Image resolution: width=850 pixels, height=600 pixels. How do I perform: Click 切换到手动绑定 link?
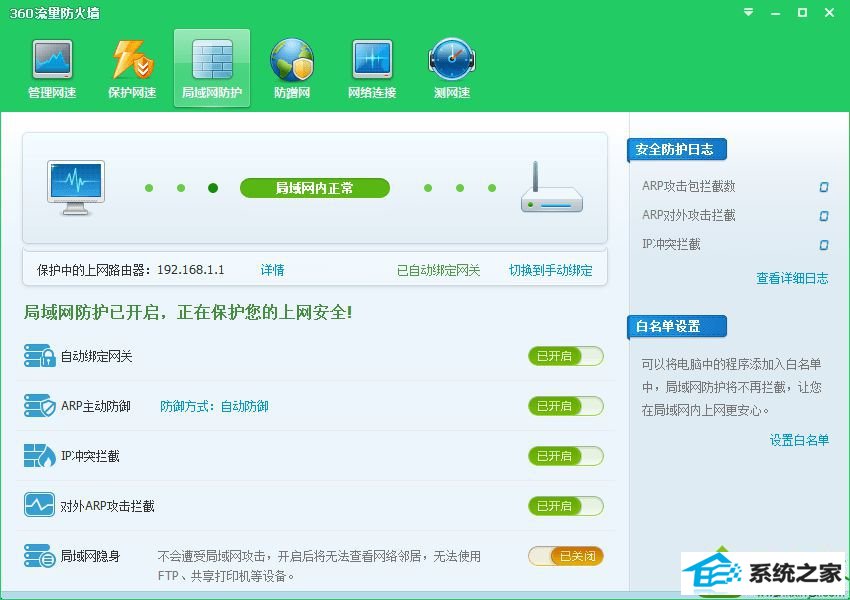coord(550,270)
